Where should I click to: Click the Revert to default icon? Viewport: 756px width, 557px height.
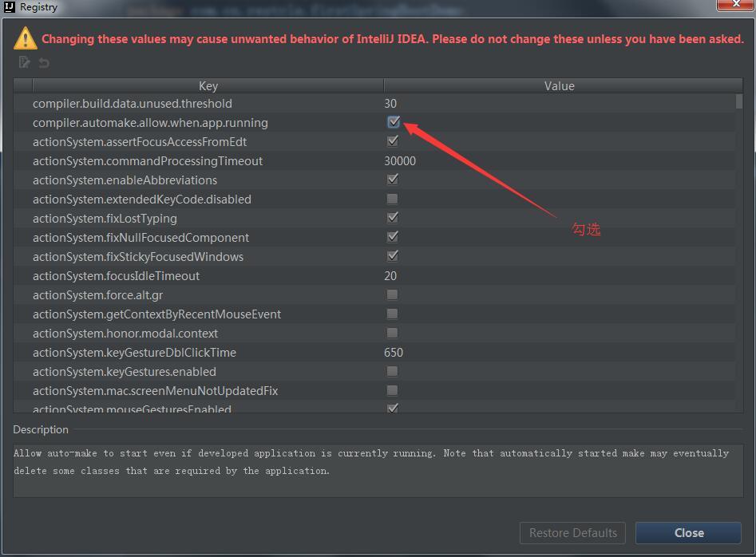pyautogui.click(x=44, y=62)
